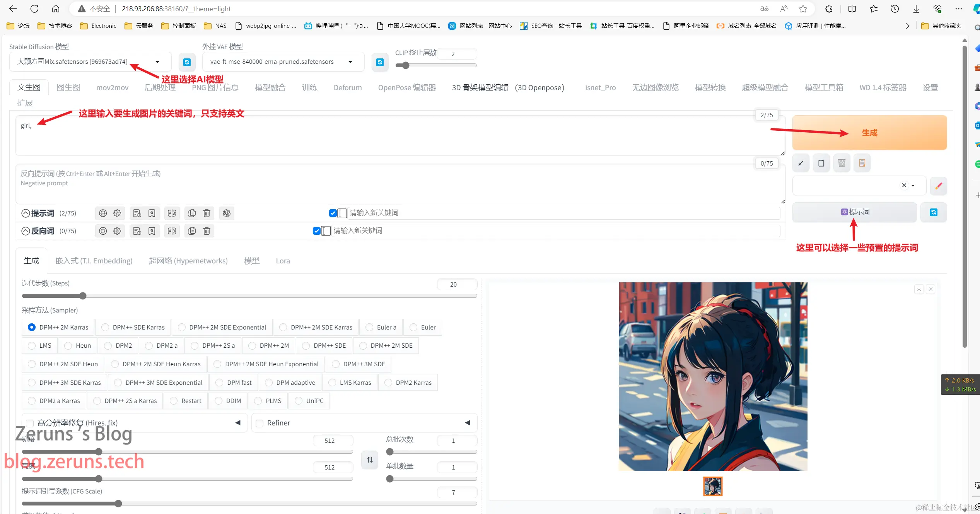Viewport: 980px width, 514px height.
Task: Switch to the 图生图 tab
Action: (x=68, y=87)
